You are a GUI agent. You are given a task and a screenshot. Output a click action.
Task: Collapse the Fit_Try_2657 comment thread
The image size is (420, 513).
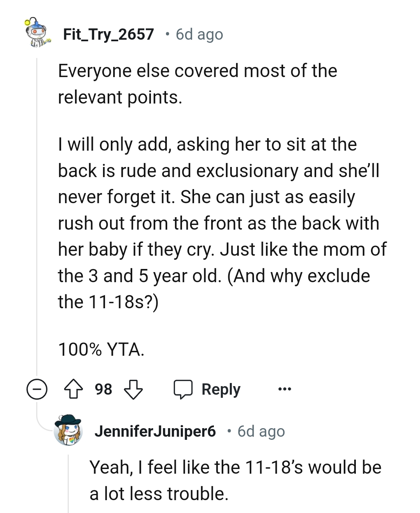[x=37, y=389]
